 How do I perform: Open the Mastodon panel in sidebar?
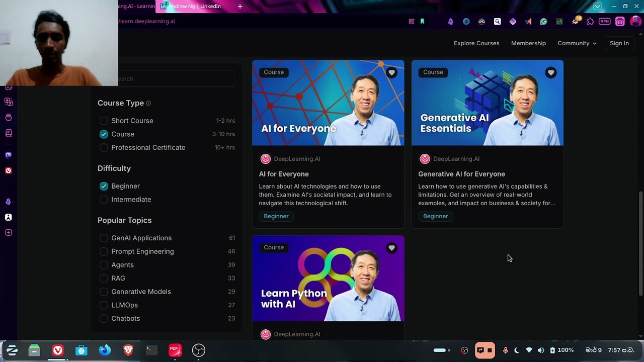pyautogui.click(x=8, y=155)
